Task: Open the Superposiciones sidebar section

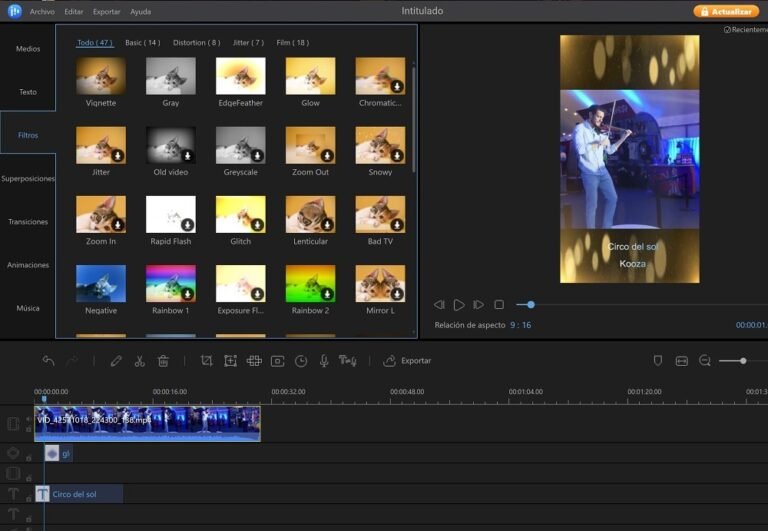Action: coord(28,178)
